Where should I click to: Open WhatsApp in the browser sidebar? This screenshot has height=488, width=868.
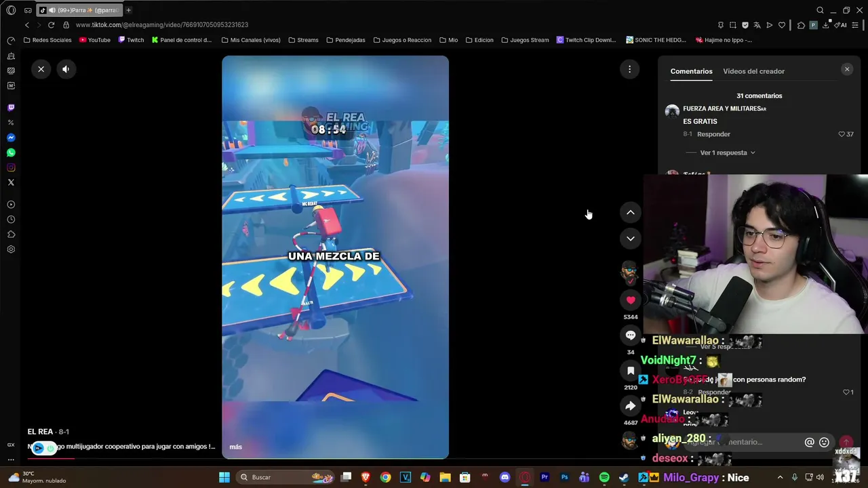point(11,152)
